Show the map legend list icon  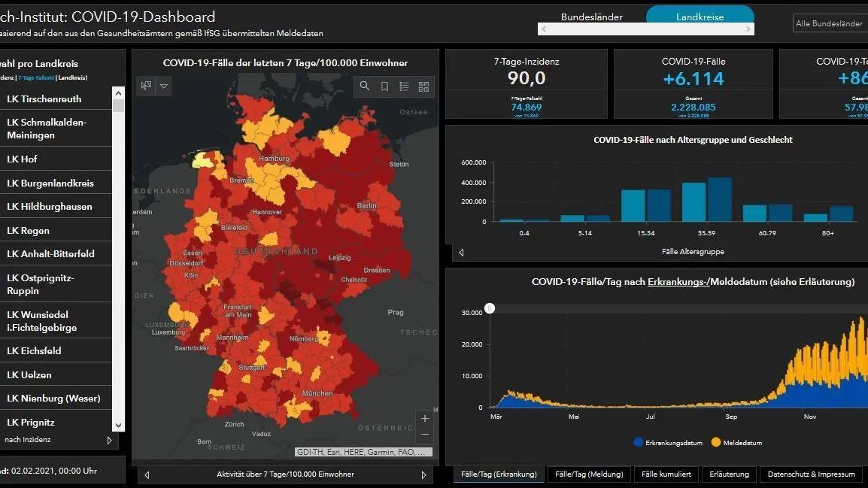pos(404,86)
